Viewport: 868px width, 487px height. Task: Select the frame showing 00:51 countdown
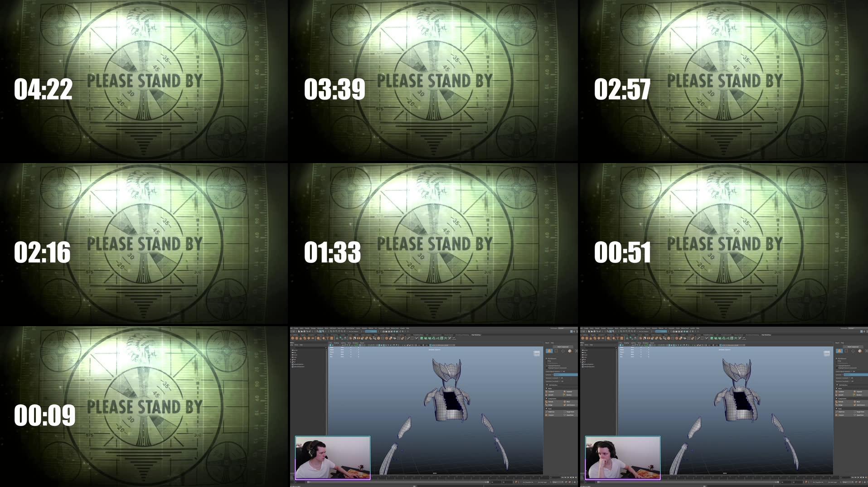pos(724,243)
